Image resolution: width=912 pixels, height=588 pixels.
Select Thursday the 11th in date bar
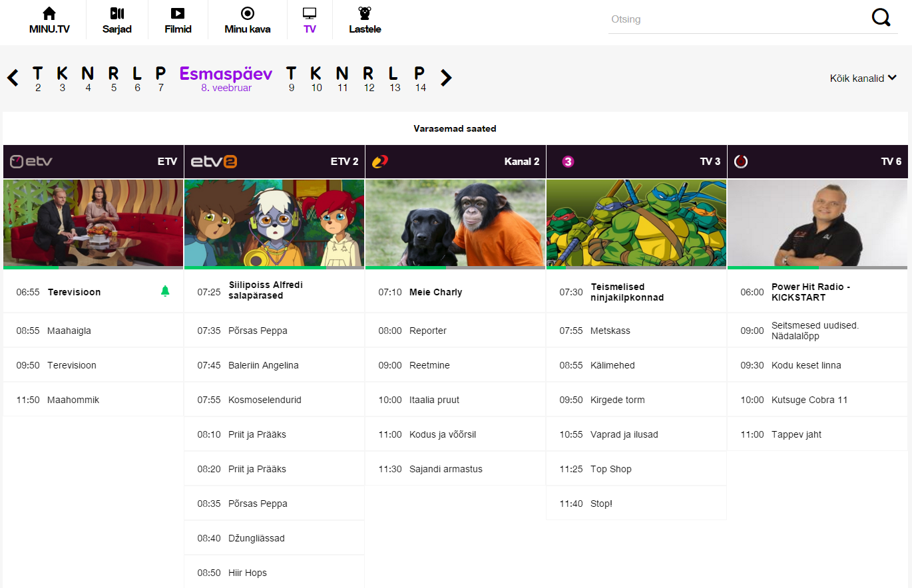click(x=342, y=78)
